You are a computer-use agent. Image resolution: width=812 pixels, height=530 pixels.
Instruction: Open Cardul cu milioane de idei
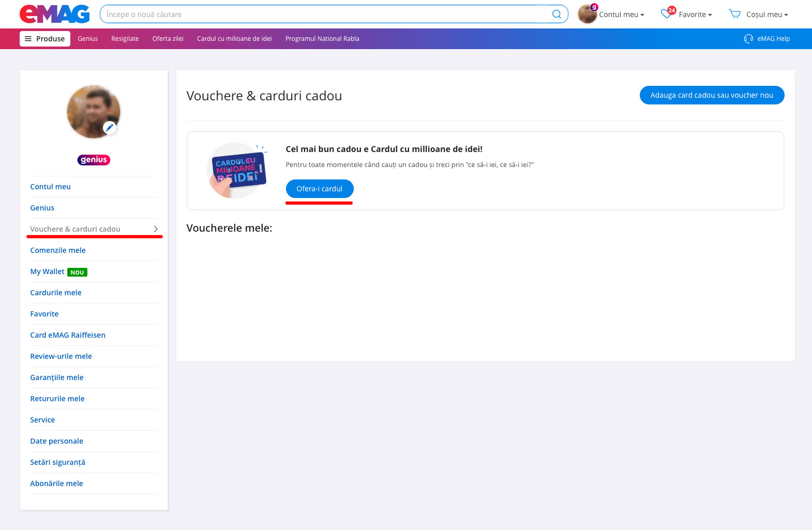[x=234, y=39]
